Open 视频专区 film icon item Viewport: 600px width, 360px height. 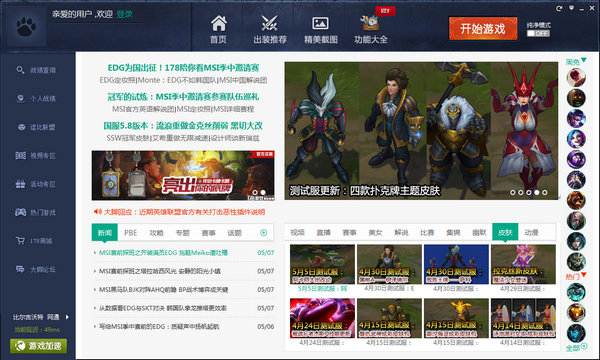point(36,155)
